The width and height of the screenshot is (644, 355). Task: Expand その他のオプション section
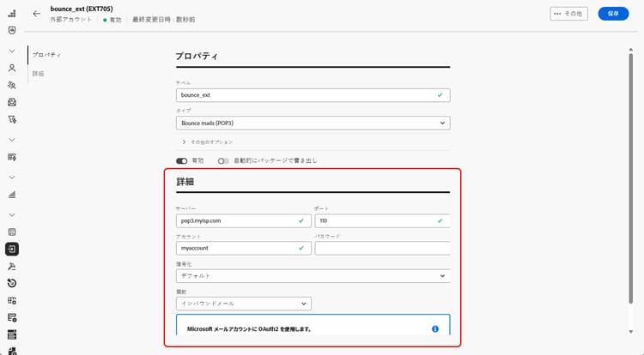(208, 141)
